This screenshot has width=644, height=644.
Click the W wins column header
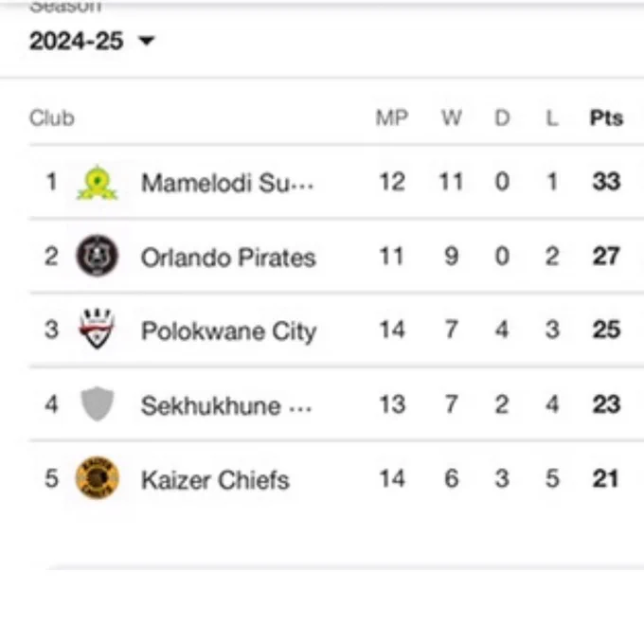coord(451,118)
